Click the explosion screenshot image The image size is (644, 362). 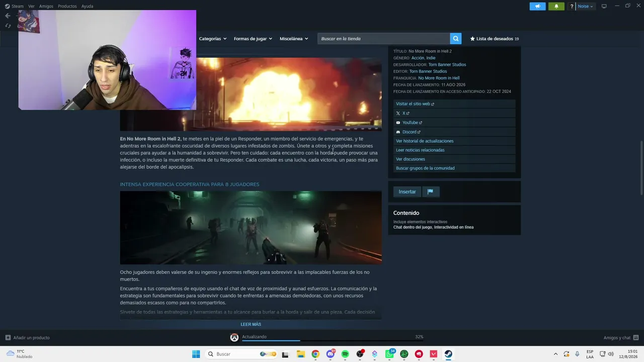[x=289, y=94]
